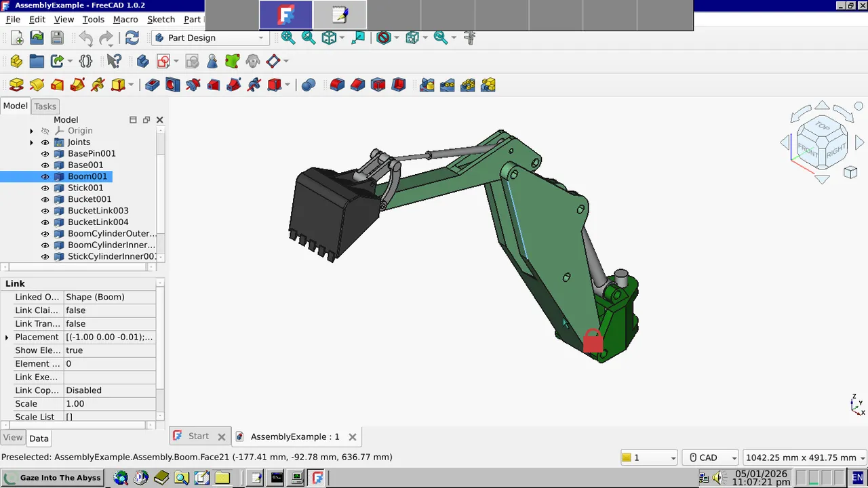Image resolution: width=868 pixels, height=488 pixels.
Task: Open FreeCAD from the taskbar
Action: pyautogui.click(x=317, y=478)
